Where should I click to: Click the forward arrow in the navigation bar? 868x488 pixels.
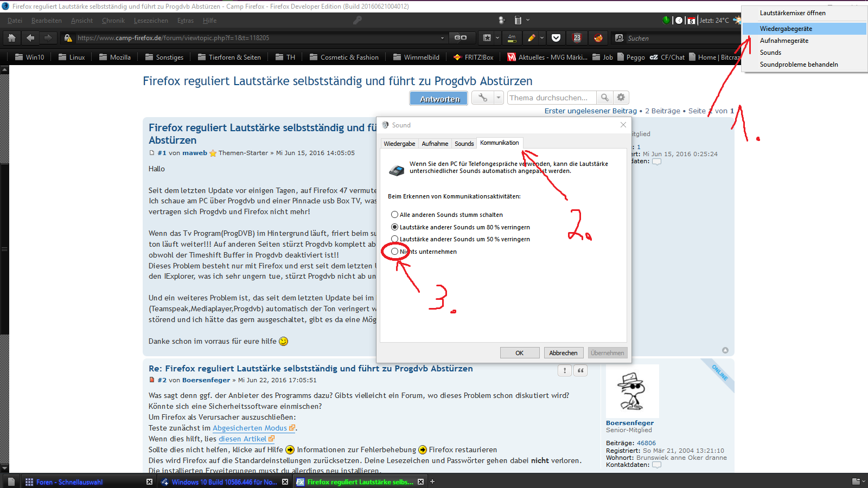pyautogui.click(x=48, y=38)
